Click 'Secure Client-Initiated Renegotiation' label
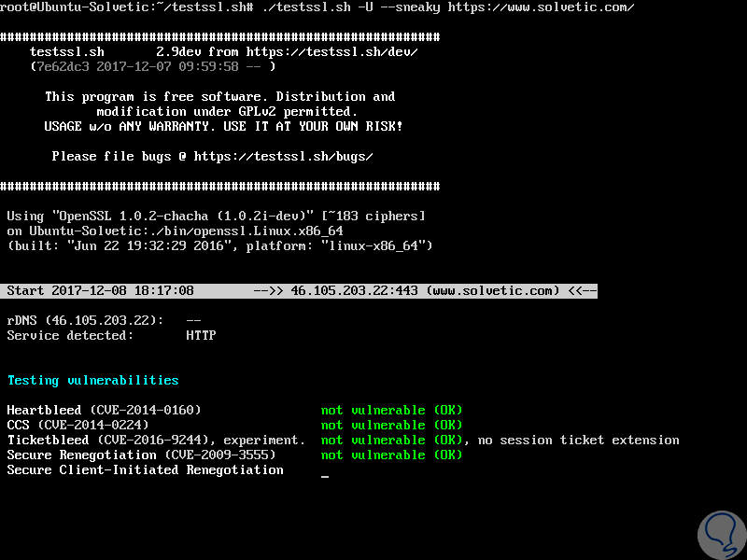Image resolution: width=747 pixels, height=560 pixels. click(145, 470)
